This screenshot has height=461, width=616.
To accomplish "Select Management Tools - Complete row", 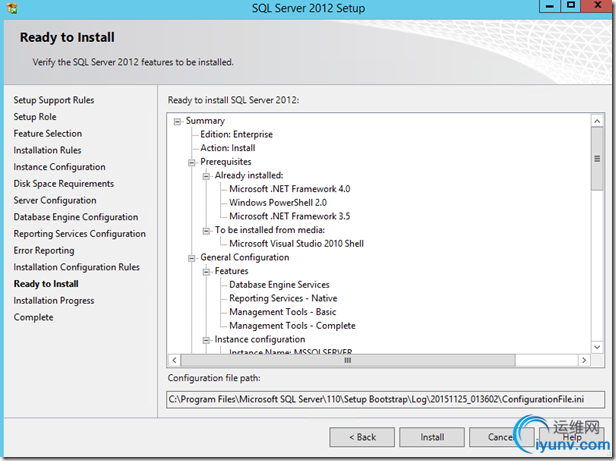I will click(x=292, y=326).
